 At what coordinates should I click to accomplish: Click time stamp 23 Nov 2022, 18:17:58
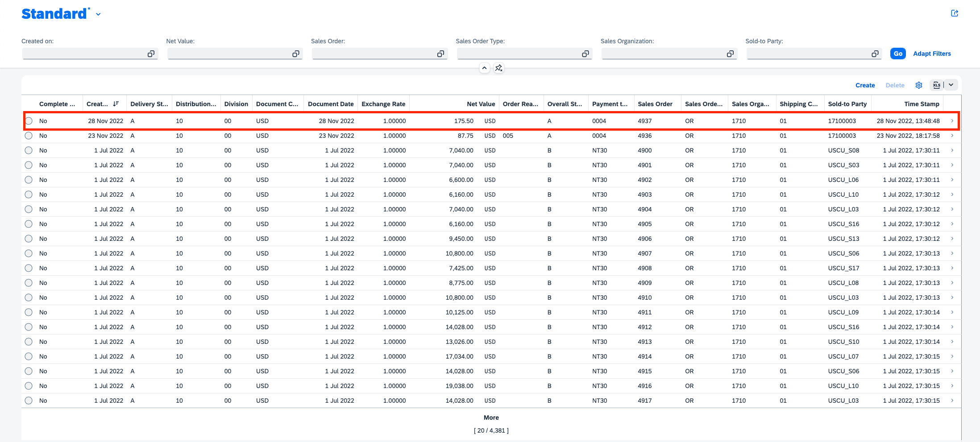(x=908, y=136)
